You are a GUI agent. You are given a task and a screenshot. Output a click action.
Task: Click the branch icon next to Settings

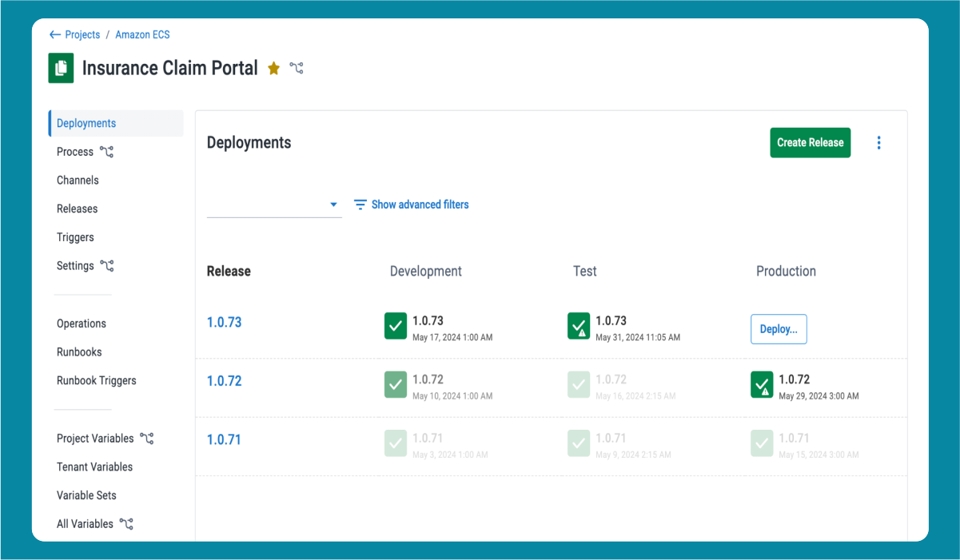click(x=108, y=265)
